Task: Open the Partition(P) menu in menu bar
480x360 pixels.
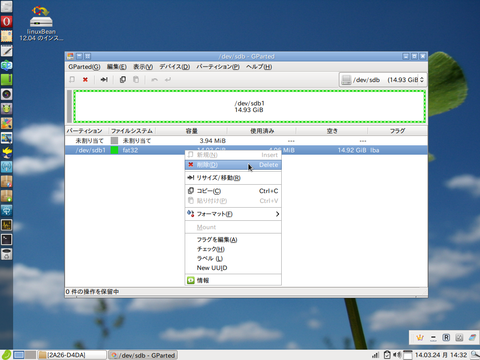Action: pos(218,67)
